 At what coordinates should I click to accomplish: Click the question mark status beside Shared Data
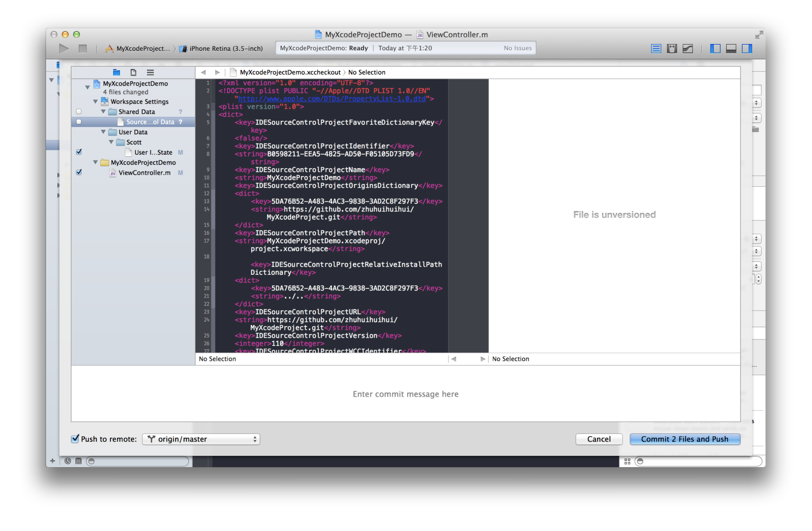(180, 112)
